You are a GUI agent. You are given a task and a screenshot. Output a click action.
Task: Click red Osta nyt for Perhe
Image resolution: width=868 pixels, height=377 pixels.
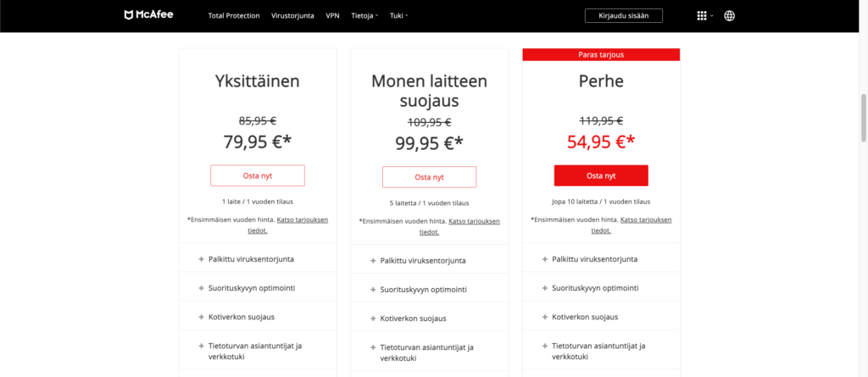[x=601, y=175]
